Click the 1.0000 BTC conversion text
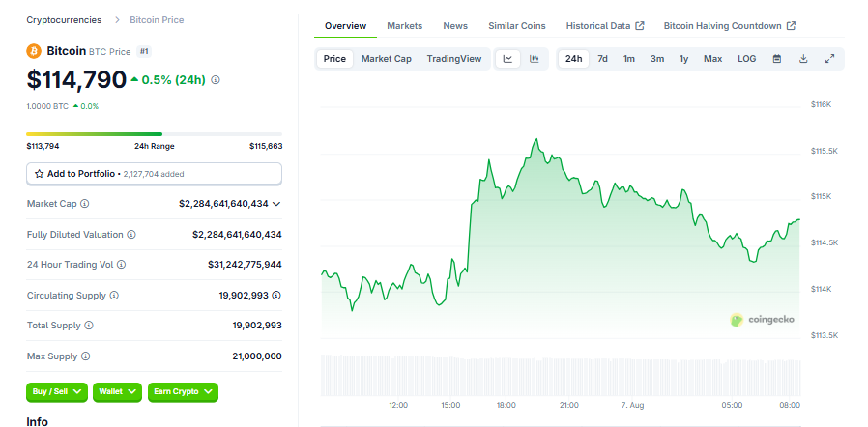Image resolution: width=868 pixels, height=427 pixels. pyautogui.click(x=47, y=106)
